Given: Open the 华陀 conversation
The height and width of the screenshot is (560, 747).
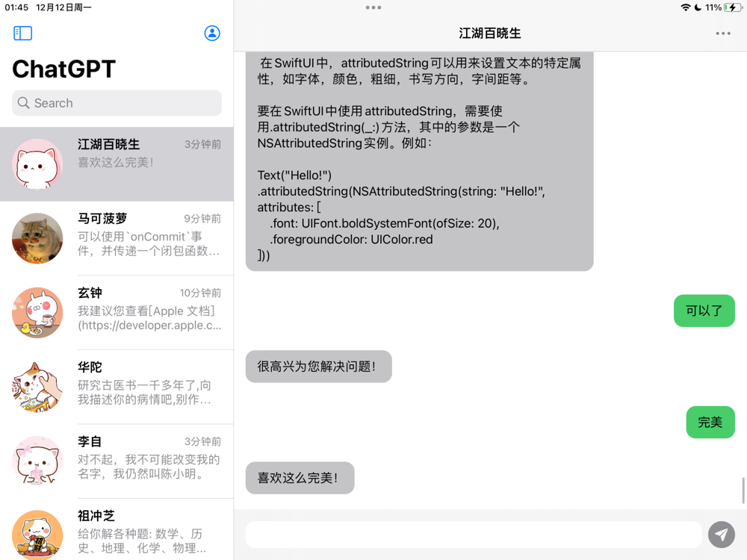Looking at the screenshot, I should [117, 387].
